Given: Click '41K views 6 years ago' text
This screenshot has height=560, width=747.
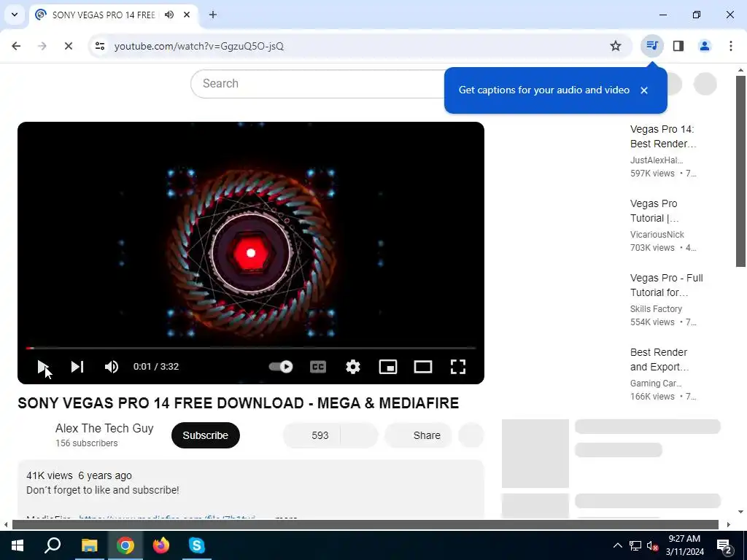Looking at the screenshot, I should click(x=79, y=475).
